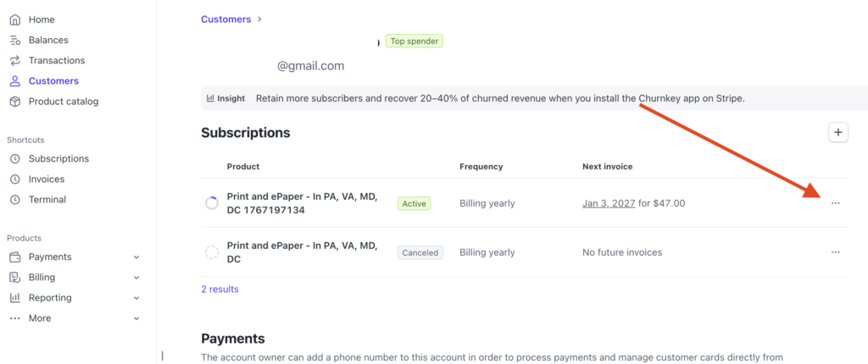The image size is (868, 364).
Task: Open the 2 results link
Action: 220,289
